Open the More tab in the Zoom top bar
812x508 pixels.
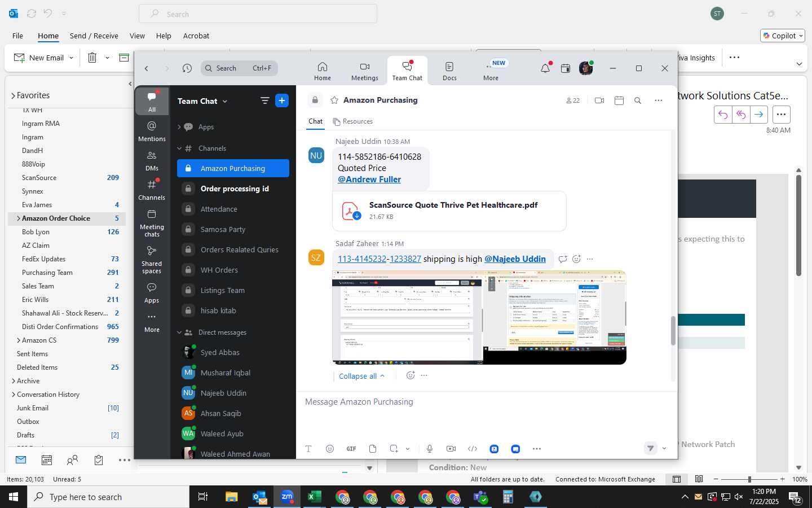click(491, 71)
